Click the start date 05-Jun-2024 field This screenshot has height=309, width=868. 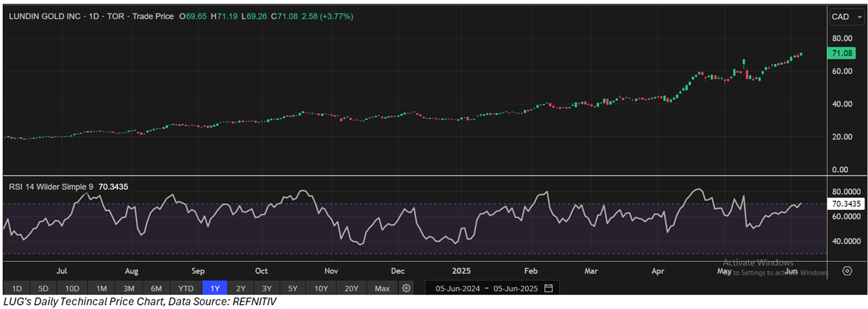[x=457, y=288]
